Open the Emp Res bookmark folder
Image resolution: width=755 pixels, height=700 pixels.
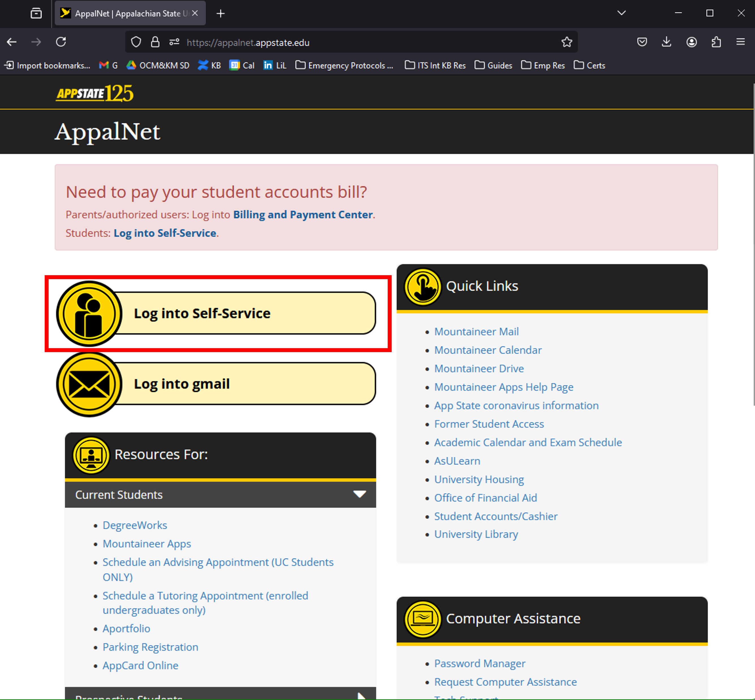coord(543,66)
